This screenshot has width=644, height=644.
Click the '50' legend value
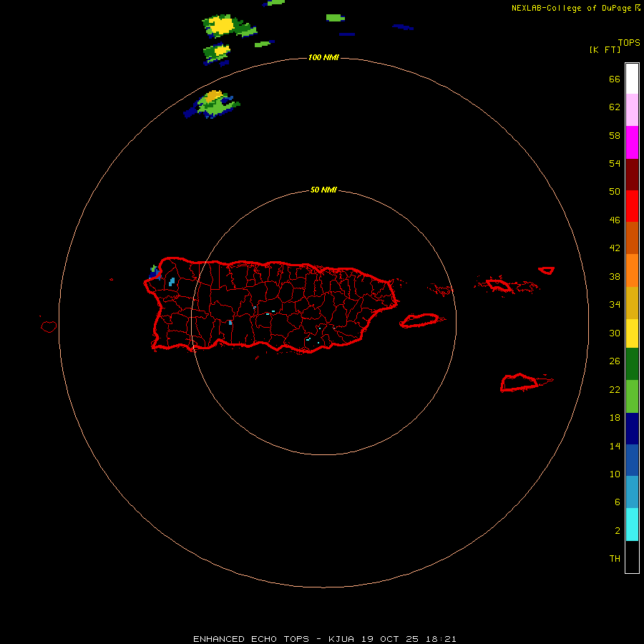[615, 192]
